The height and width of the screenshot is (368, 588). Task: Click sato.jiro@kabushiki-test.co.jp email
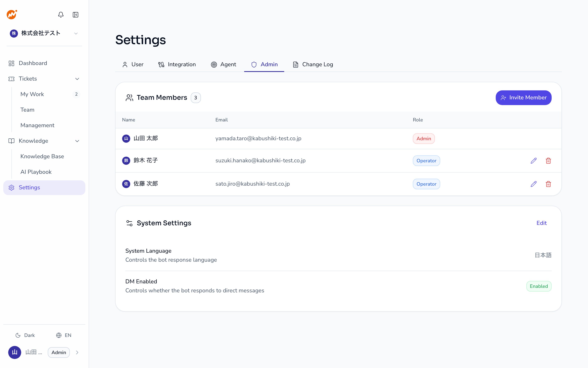click(x=252, y=184)
